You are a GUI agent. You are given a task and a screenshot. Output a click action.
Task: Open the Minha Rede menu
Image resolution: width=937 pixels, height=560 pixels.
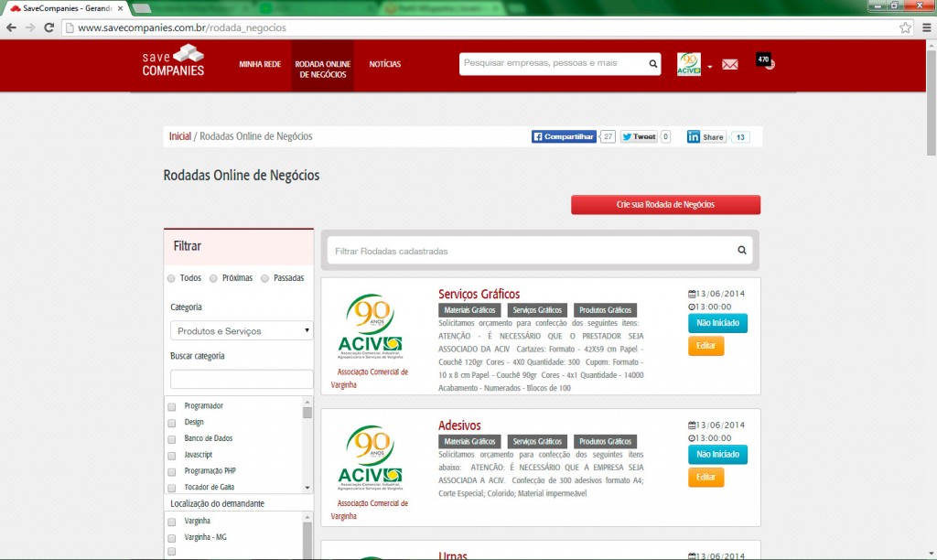pos(260,64)
